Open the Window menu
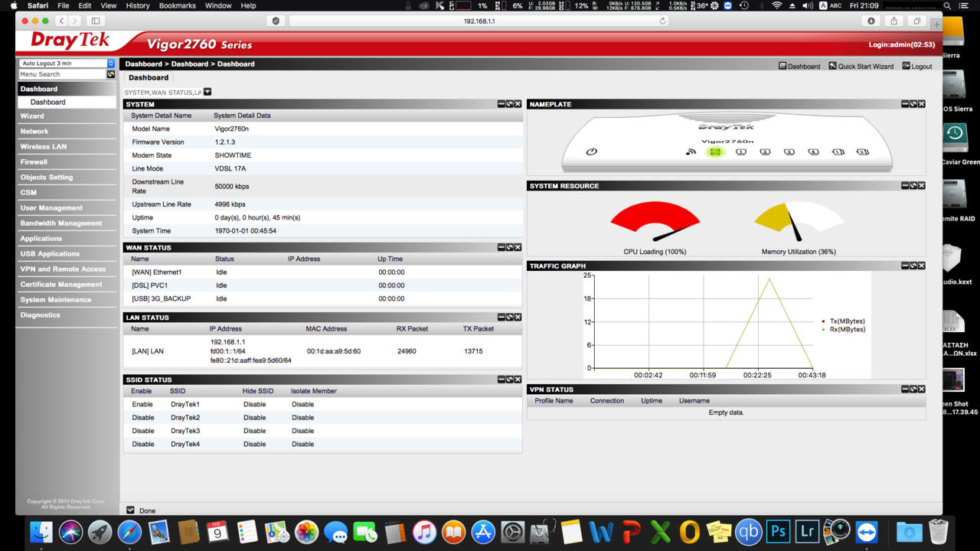Screen dimensions: 980x551 coord(218,5)
